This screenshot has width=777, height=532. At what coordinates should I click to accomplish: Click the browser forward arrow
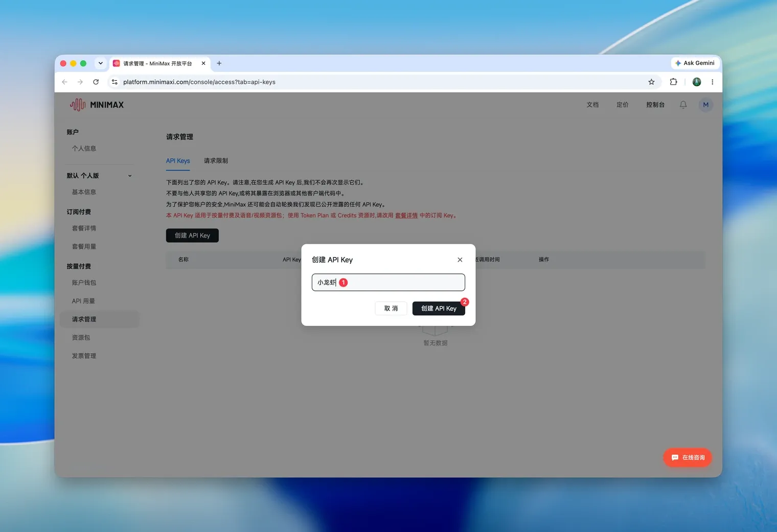tap(80, 82)
